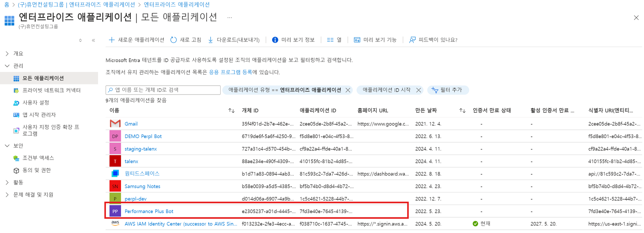Open the Gmail application link
644x233 pixels.
131,124
